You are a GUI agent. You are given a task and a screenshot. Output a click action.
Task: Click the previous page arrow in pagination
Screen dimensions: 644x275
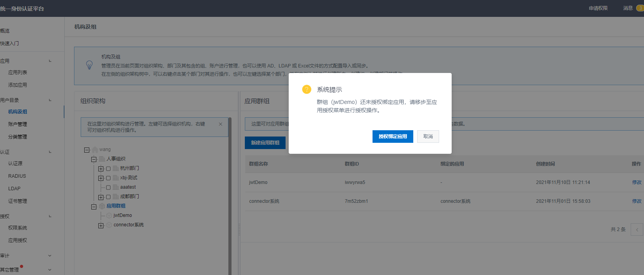(x=637, y=229)
